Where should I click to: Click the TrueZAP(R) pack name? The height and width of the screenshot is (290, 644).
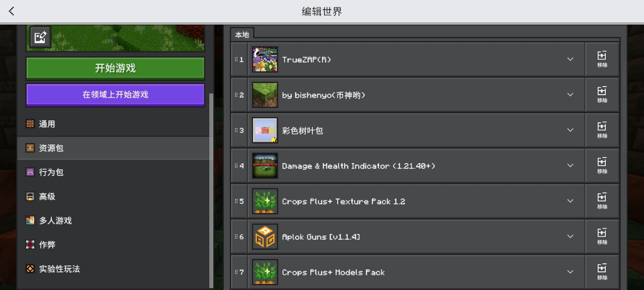(x=306, y=59)
